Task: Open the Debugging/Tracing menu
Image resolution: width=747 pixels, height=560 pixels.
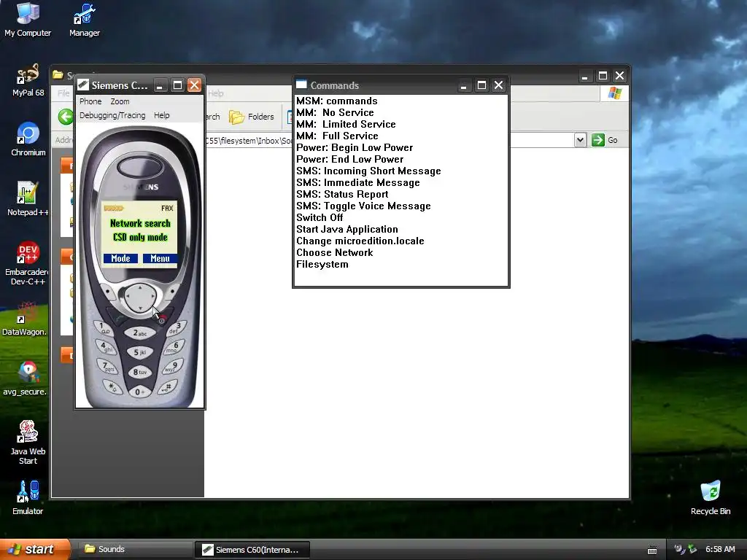Action: pos(112,115)
